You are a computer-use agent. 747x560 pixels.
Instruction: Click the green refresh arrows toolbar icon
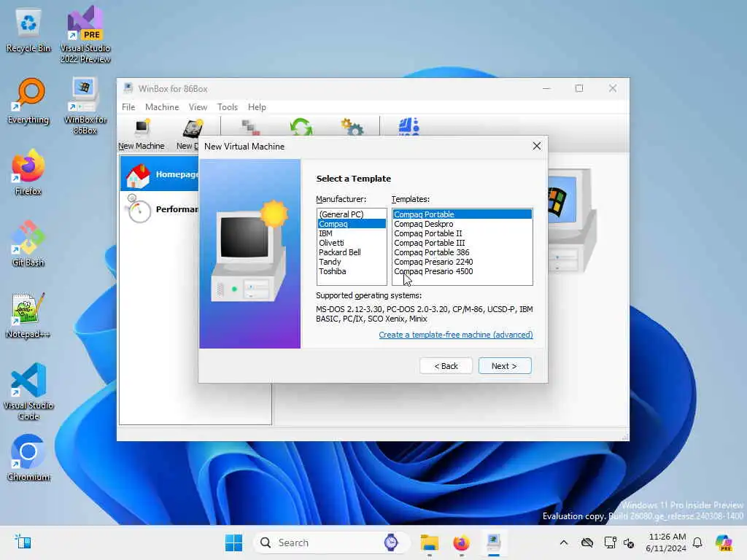pos(301,127)
